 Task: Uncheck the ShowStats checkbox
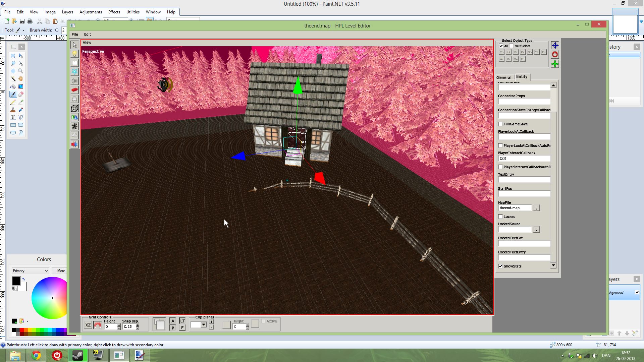click(500, 266)
